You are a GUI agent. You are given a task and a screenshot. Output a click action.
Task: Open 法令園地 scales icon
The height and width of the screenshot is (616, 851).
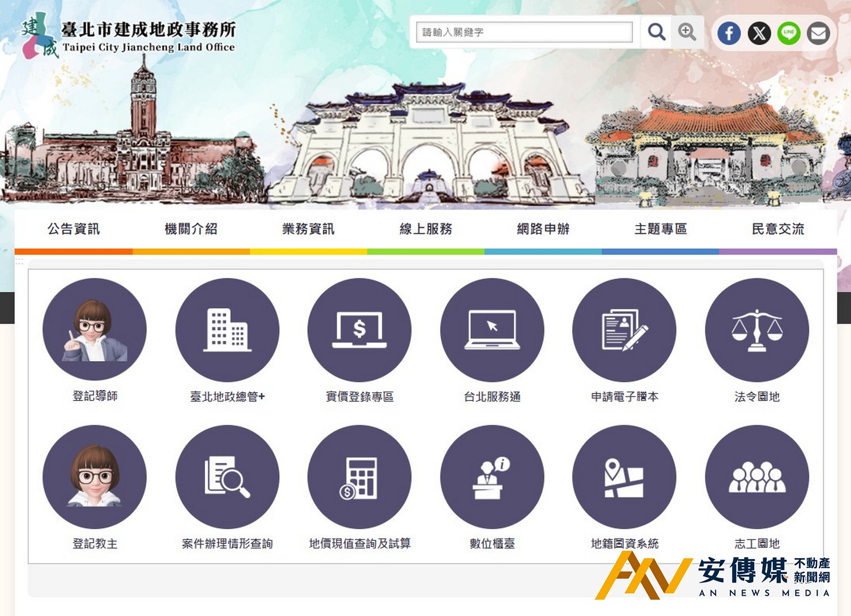pos(757,330)
